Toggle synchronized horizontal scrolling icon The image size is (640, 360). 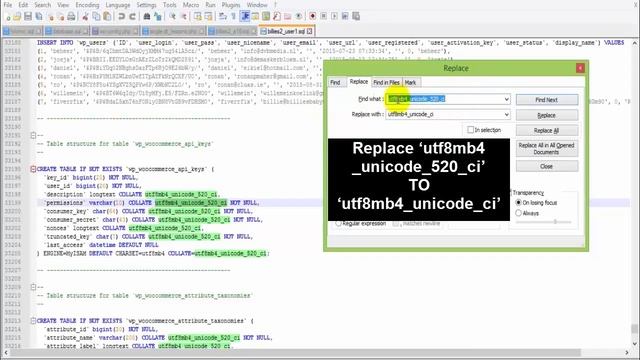point(208,16)
